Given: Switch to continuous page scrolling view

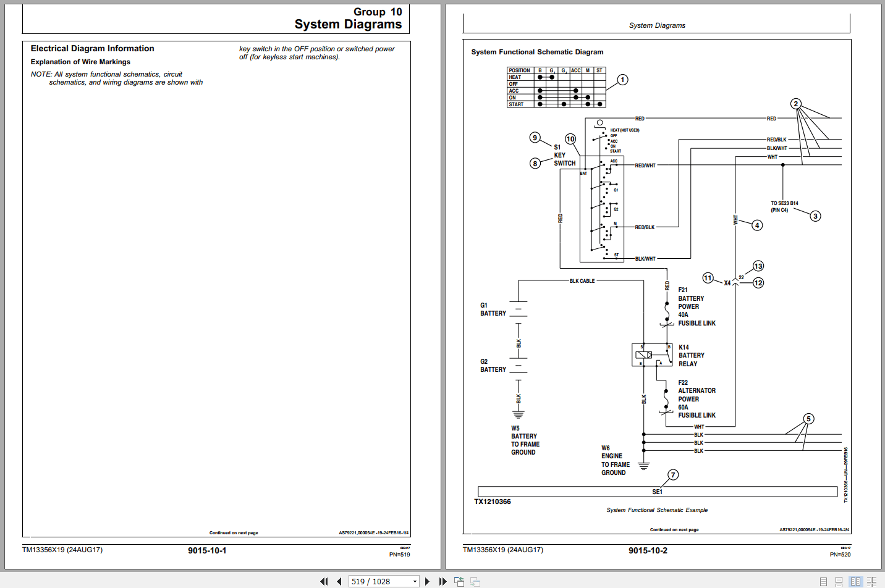Looking at the screenshot, I should pos(839,581).
